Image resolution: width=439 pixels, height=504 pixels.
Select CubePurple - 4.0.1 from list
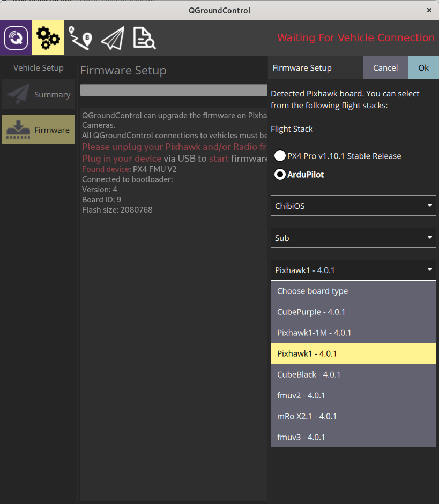click(x=353, y=312)
